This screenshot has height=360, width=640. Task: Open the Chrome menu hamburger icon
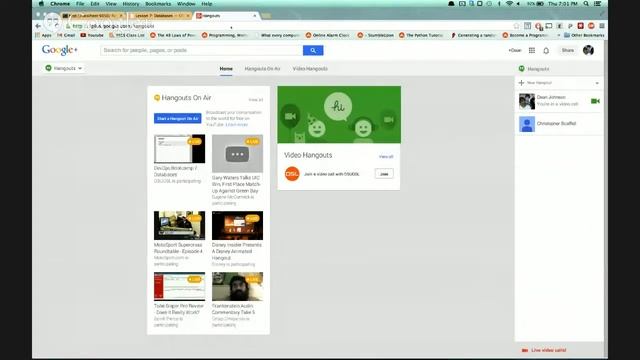602,26
